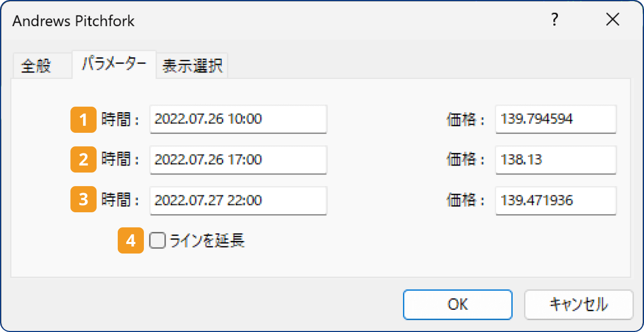
Task: Click the orange numbered badge 4
Action: (x=130, y=240)
